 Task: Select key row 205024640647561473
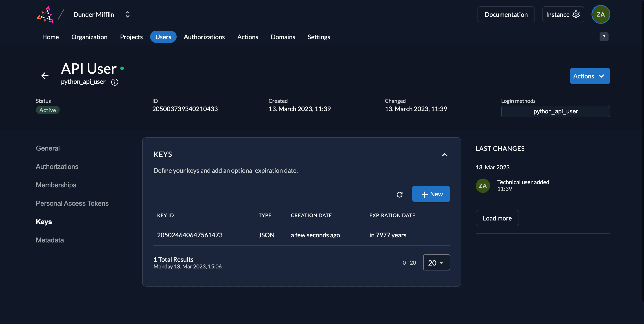coord(190,235)
